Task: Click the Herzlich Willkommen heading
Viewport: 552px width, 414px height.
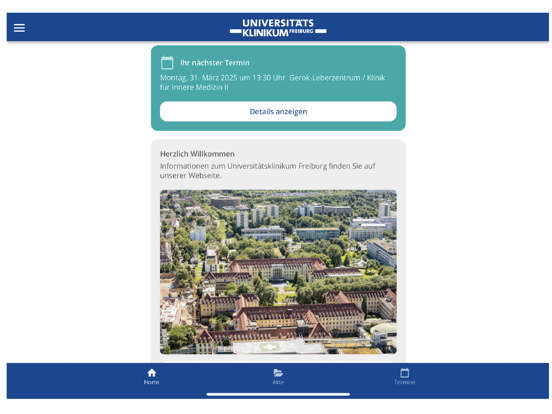Action: pyautogui.click(x=197, y=154)
